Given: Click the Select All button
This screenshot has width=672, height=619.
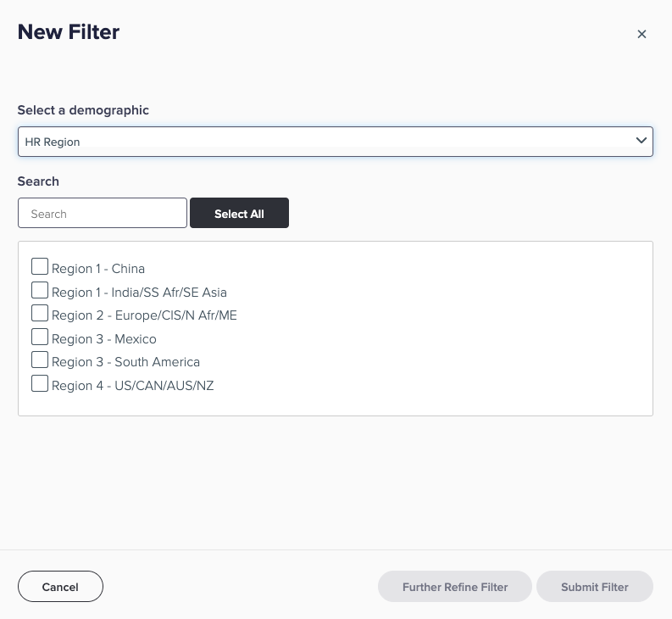Looking at the screenshot, I should (x=239, y=213).
